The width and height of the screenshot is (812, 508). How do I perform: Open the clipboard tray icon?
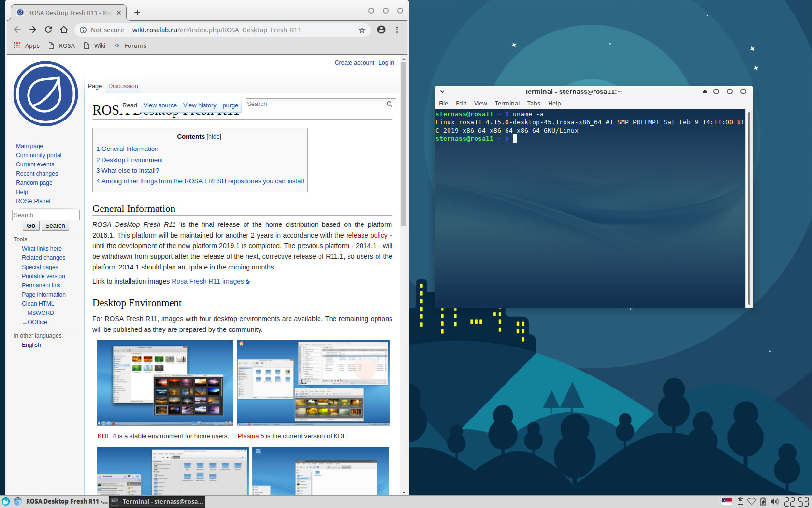[740, 502]
